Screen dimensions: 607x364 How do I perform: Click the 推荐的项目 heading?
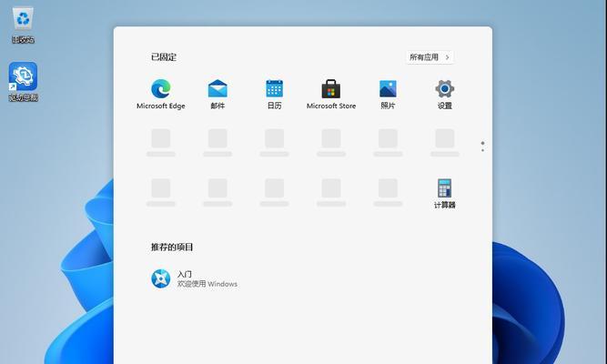[172, 247]
